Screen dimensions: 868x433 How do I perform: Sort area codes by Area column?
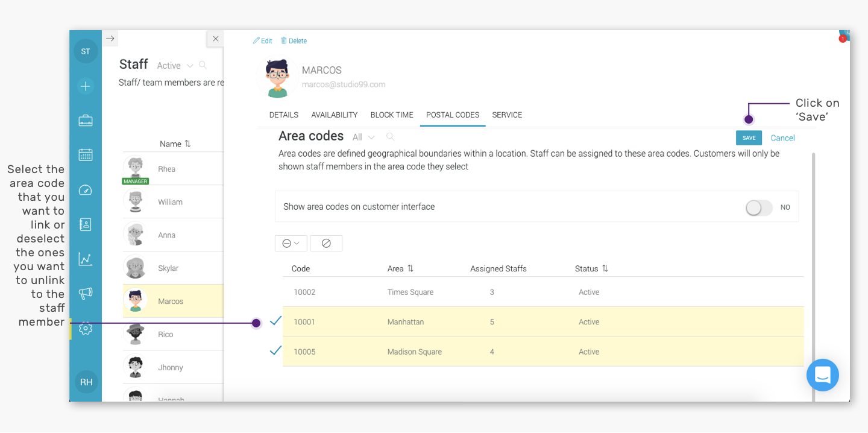coord(410,268)
